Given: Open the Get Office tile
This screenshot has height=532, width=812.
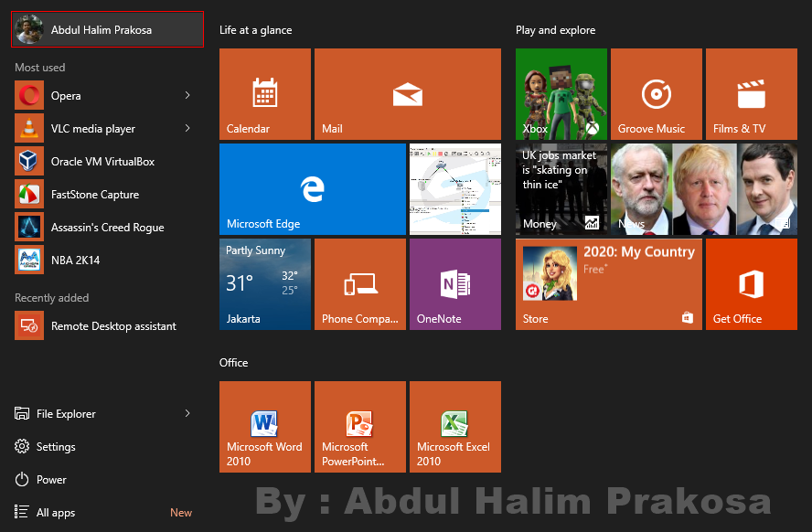Looking at the screenshot, I should coord(752,284).
